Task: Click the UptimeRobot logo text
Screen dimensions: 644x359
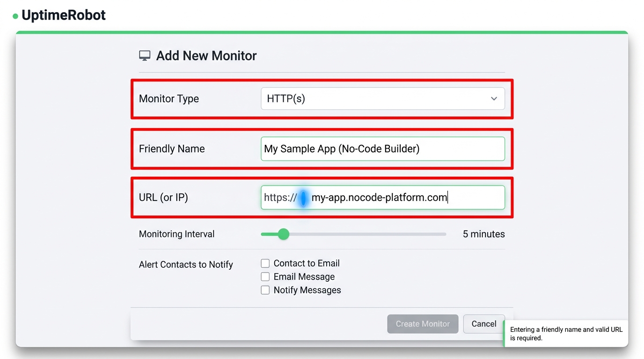Action: click(64, 15)
